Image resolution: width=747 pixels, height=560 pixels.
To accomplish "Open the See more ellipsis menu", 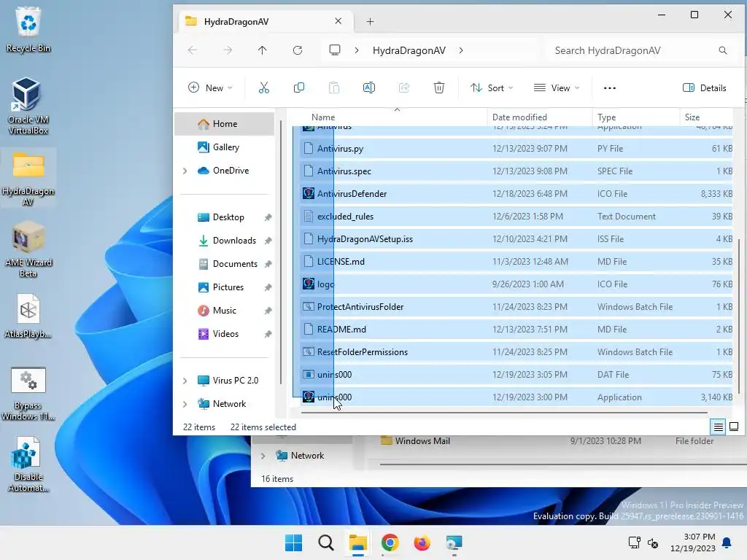I will 610,87.
